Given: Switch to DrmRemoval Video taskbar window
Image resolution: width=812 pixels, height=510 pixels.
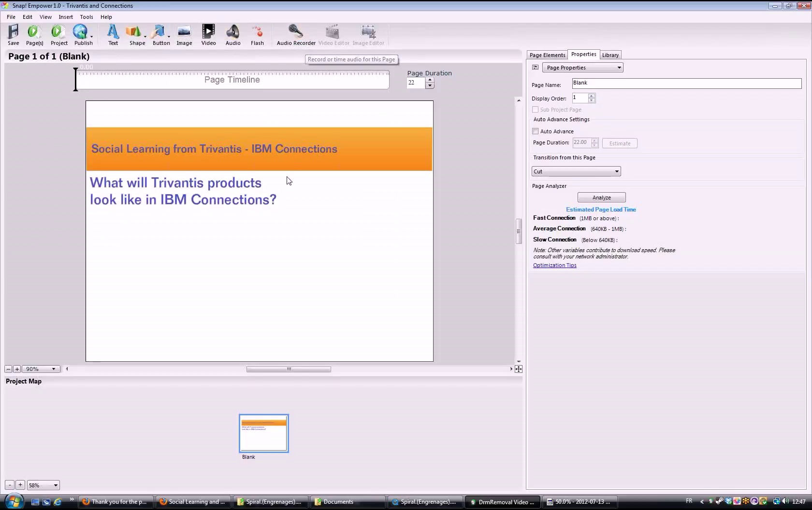Looking at the screenshot, I should (503, 502).
